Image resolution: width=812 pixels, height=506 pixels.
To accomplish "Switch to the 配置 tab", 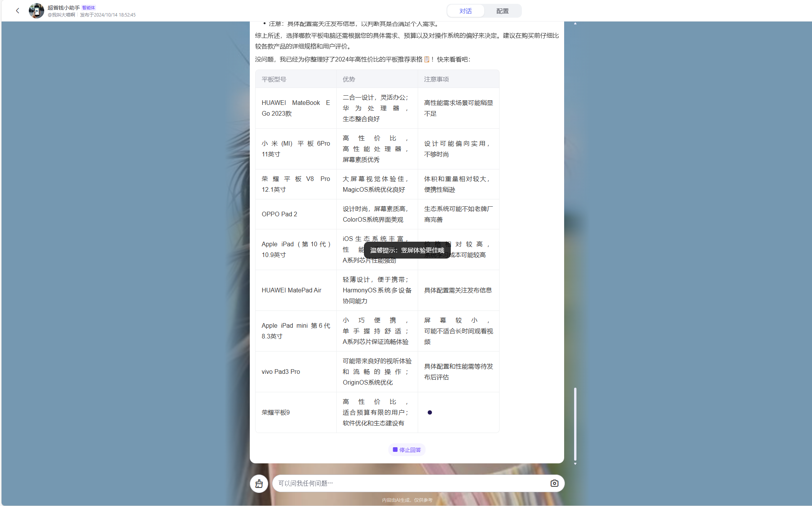I will [x=502, y=11].
